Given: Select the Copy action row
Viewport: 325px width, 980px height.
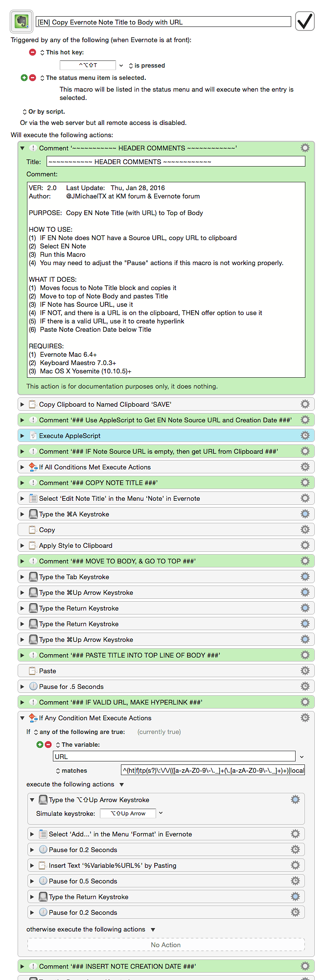Looking at the screenshot, I should click(x=166, y=530).
